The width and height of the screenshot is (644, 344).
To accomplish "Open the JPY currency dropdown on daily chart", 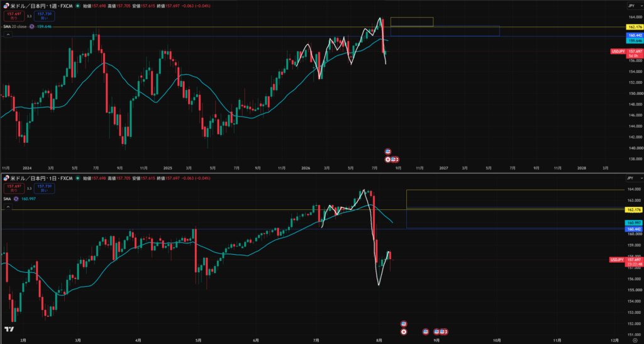I will coord(635,178).
